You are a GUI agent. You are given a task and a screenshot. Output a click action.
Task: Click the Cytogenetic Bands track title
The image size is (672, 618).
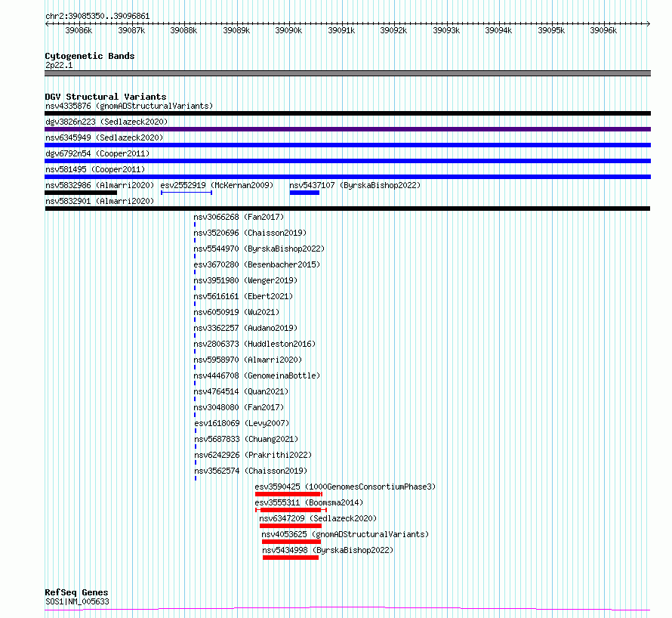pos(90,56)
